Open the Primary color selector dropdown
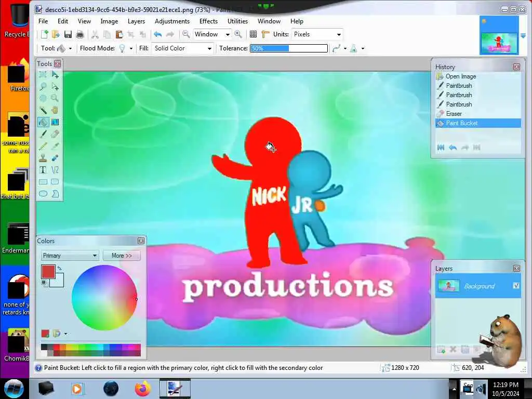The height and width of the screenshot is (399, 532). coord(70,256)
